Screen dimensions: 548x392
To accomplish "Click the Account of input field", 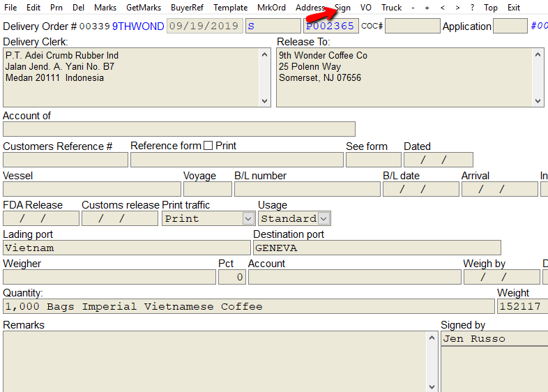I will 179,129.
